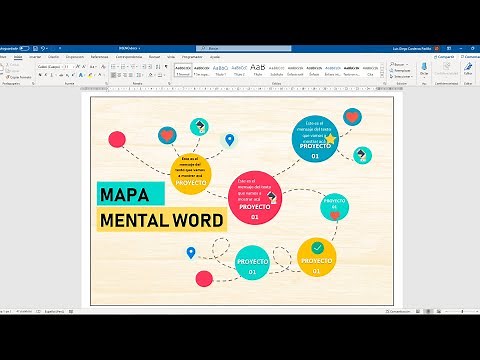Toggle Superscript formatting
Screen dimensions: 480x360
tap(73, 75)
